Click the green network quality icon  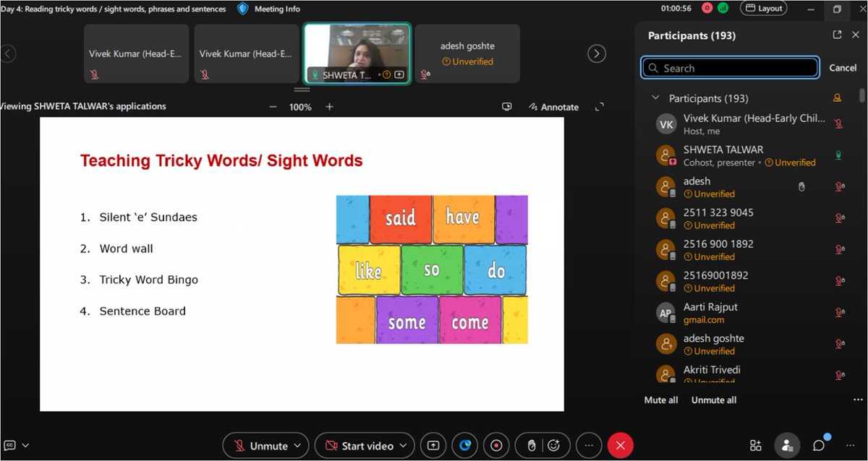[x=723, y=9]
